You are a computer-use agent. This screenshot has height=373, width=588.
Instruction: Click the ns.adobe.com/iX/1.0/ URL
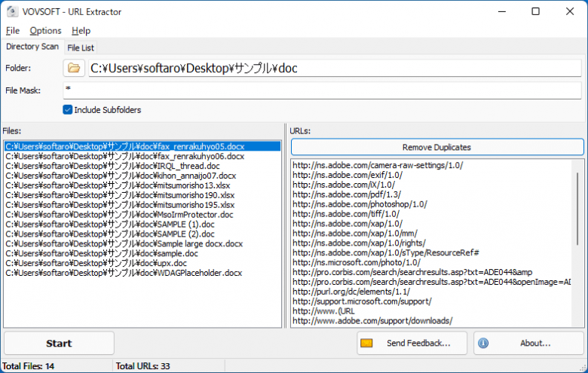tap(344, 185)
